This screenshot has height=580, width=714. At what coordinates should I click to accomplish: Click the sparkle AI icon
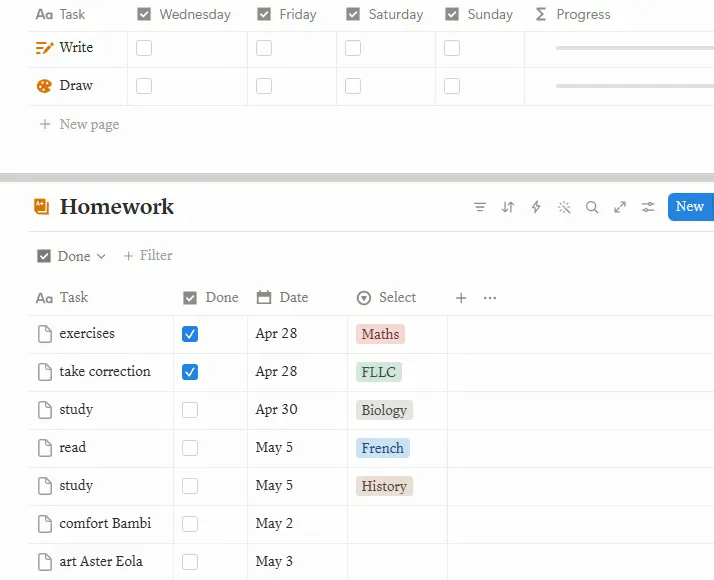click(564, 207)
